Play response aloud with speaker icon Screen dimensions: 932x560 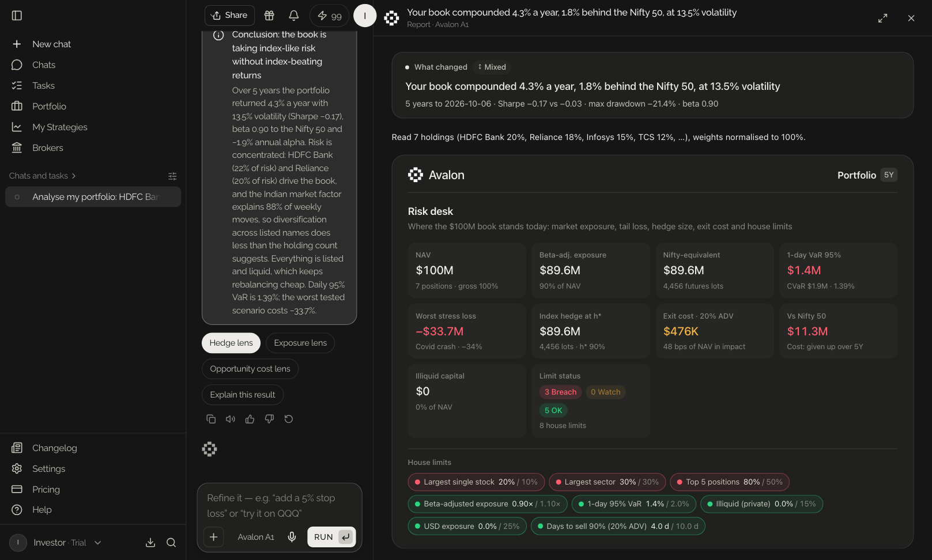pyautogui.click(x=231, y=419)
